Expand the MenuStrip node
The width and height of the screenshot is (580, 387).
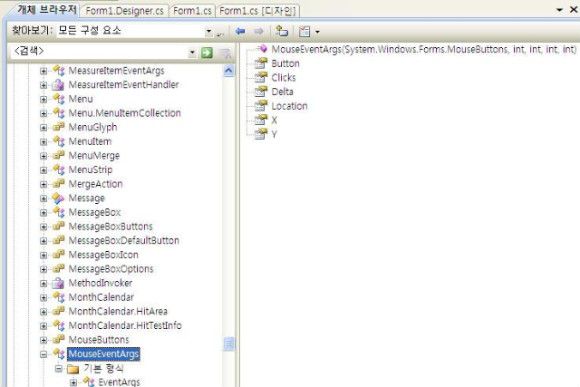(x=43, y=170)
